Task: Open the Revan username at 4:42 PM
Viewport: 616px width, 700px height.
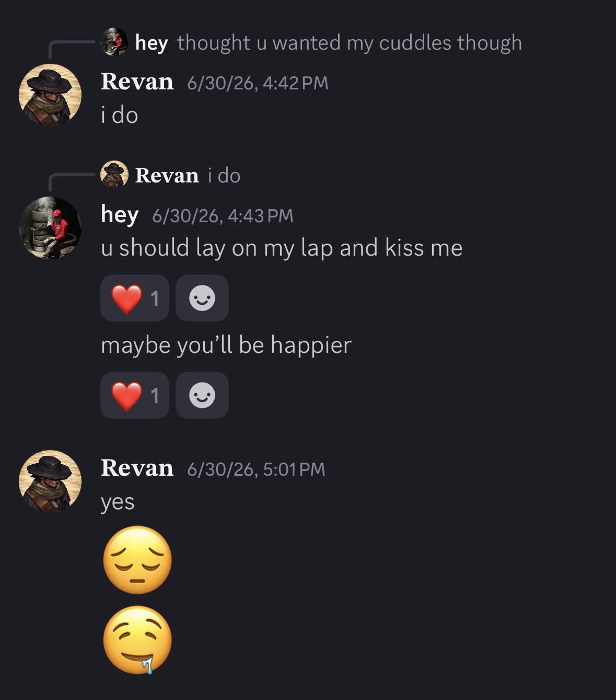Action: coord(137,82)
